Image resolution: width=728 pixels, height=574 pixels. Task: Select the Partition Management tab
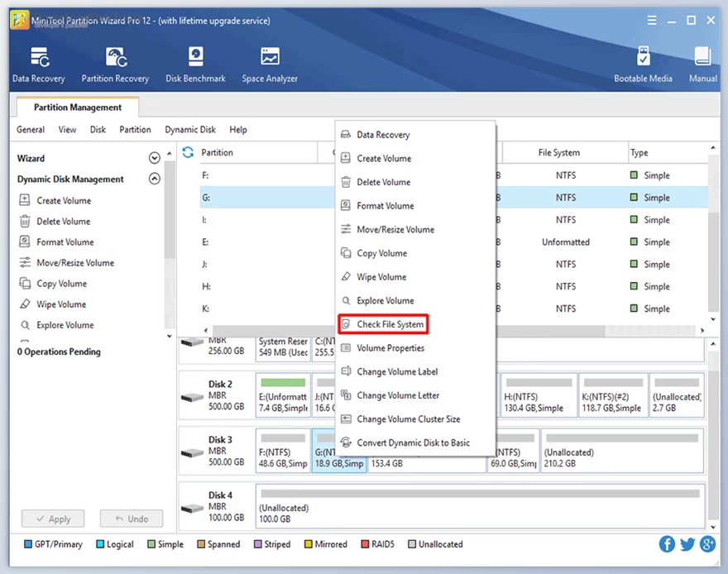click(78, 108)
